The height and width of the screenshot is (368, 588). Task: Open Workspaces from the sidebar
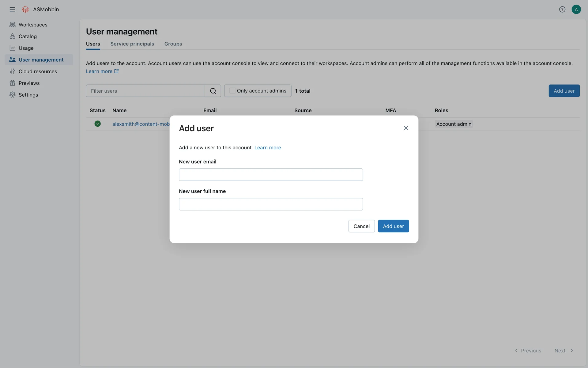pos(33,25)
